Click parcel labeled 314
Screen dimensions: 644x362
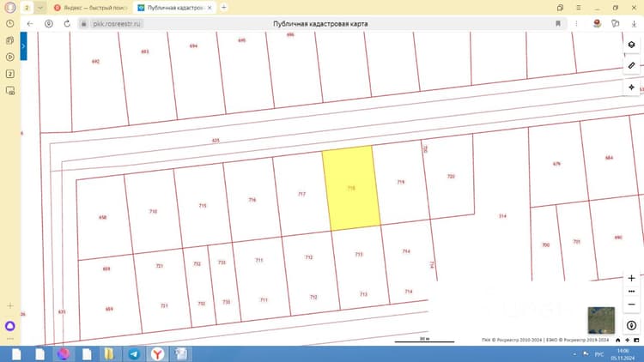coord(502,216)
